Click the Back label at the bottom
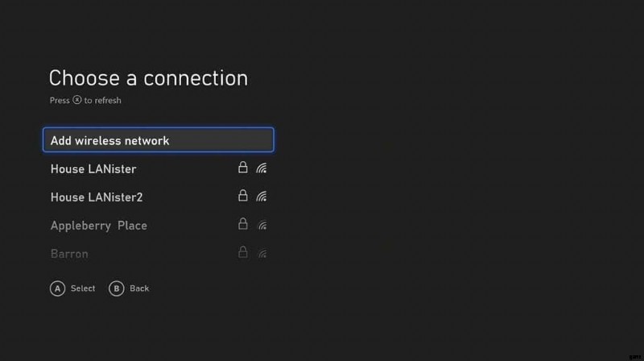The height and width of the screenshot is (361, 644). [139, 288]
